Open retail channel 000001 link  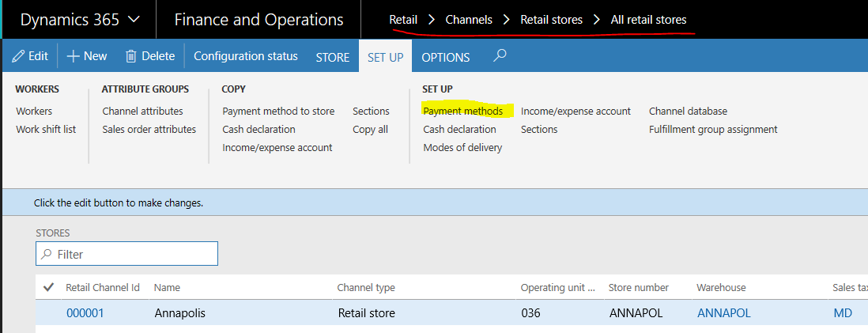click(85, 313)
